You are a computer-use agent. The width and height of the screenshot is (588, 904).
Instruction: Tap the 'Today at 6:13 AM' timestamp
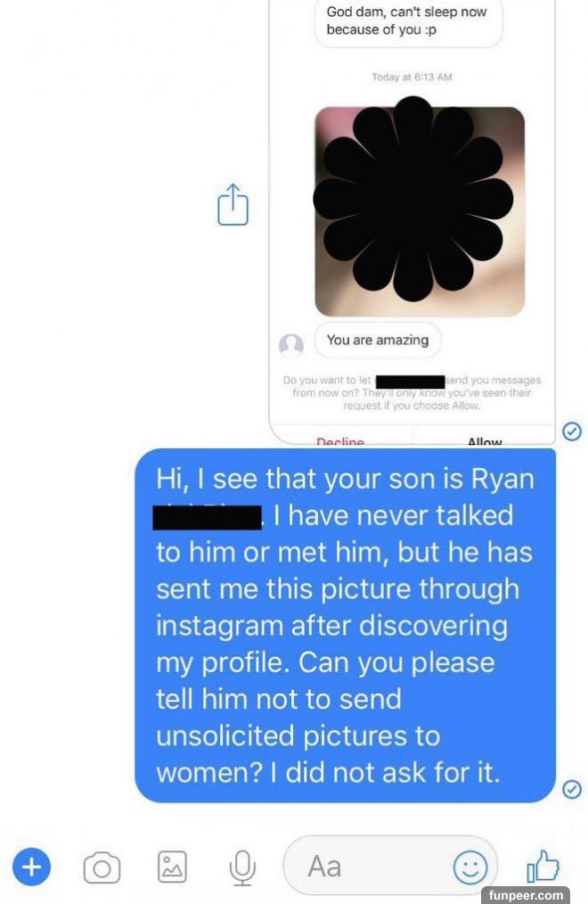point(412,77)
